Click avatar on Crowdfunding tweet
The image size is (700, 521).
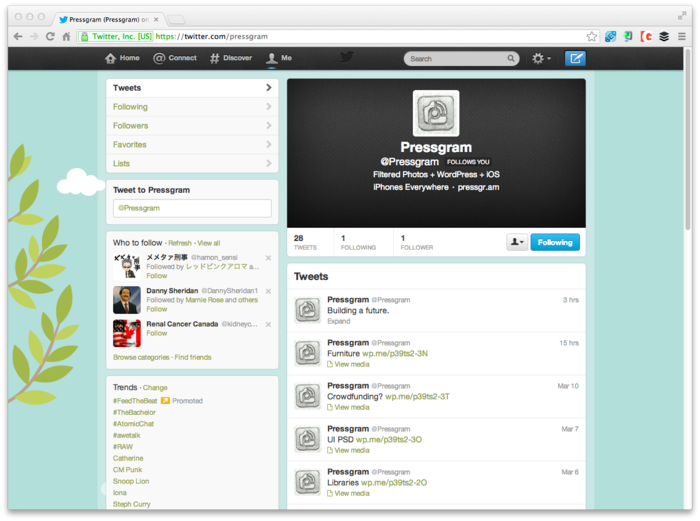pyautogui.click(x=308, y=396)
